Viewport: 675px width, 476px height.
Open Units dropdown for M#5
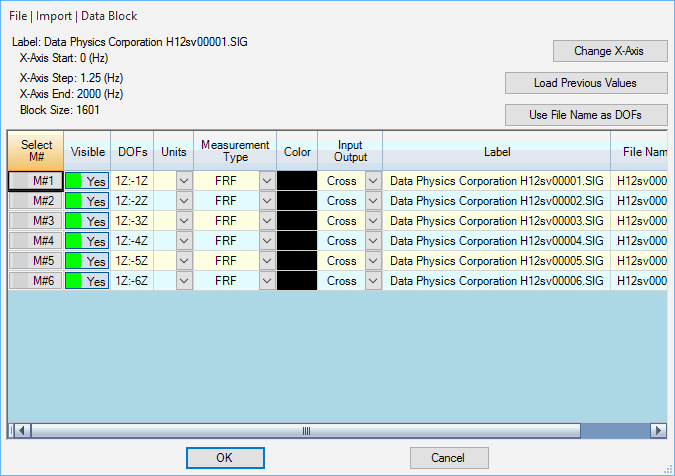click(x=184, y=261)
